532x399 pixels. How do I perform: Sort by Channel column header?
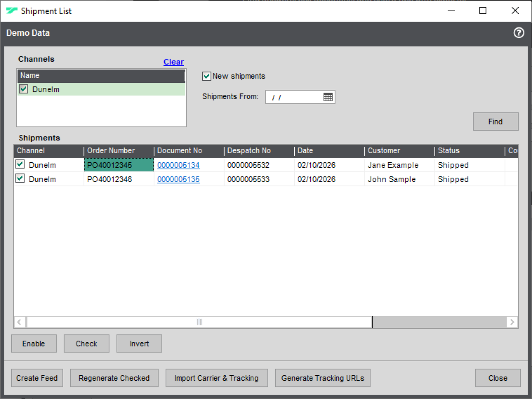click(49, 151)
